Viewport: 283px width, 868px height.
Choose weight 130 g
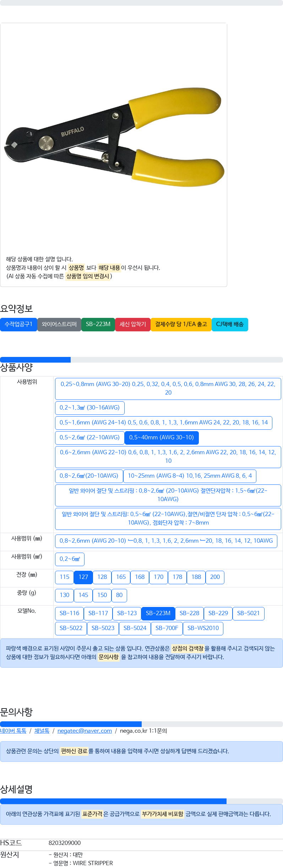pos(64,595)
